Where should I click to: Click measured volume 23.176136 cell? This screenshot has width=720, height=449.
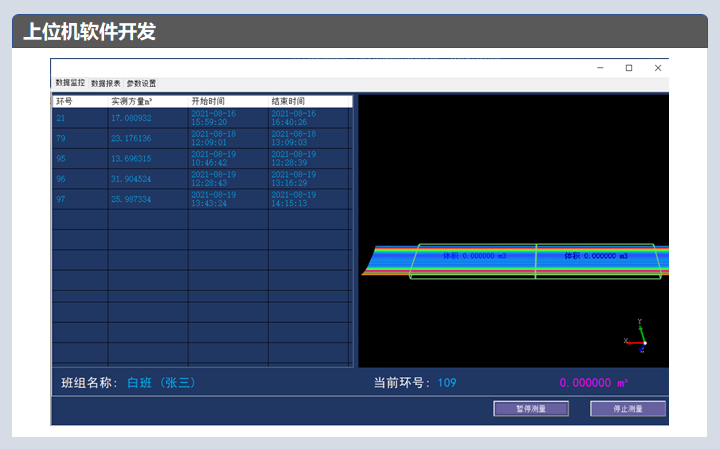(148, 138)
